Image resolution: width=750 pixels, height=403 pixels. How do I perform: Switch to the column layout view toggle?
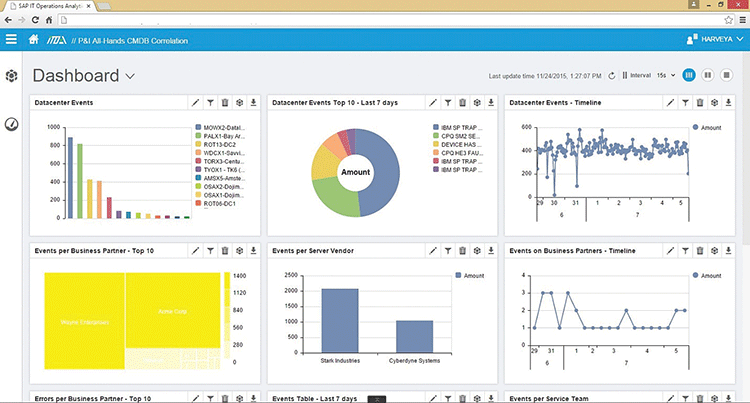[x=689, y=75]
